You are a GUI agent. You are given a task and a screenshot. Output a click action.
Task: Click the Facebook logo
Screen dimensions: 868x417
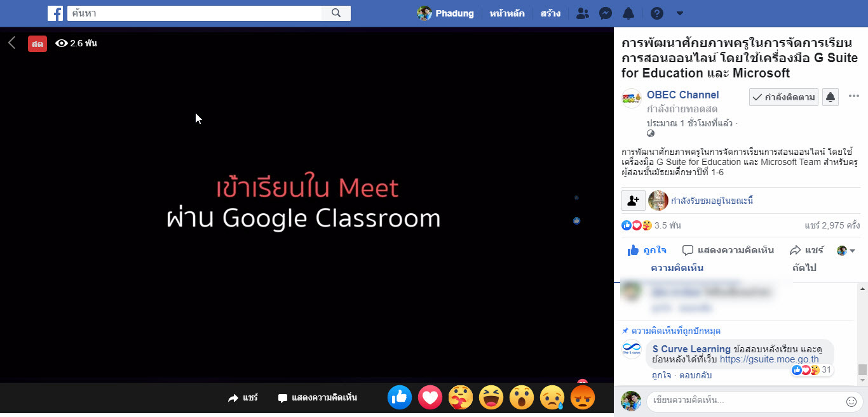pyautogui.click(x=55, y=13)
